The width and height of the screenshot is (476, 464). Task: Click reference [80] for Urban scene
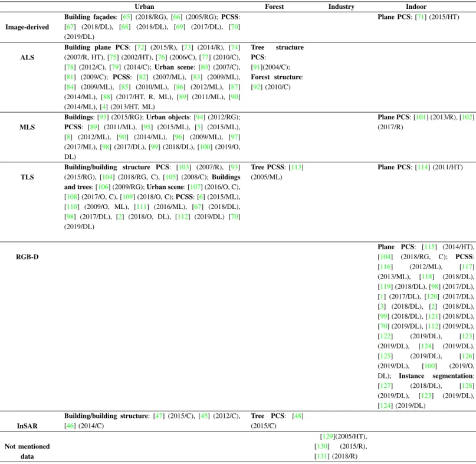(204, 67)
